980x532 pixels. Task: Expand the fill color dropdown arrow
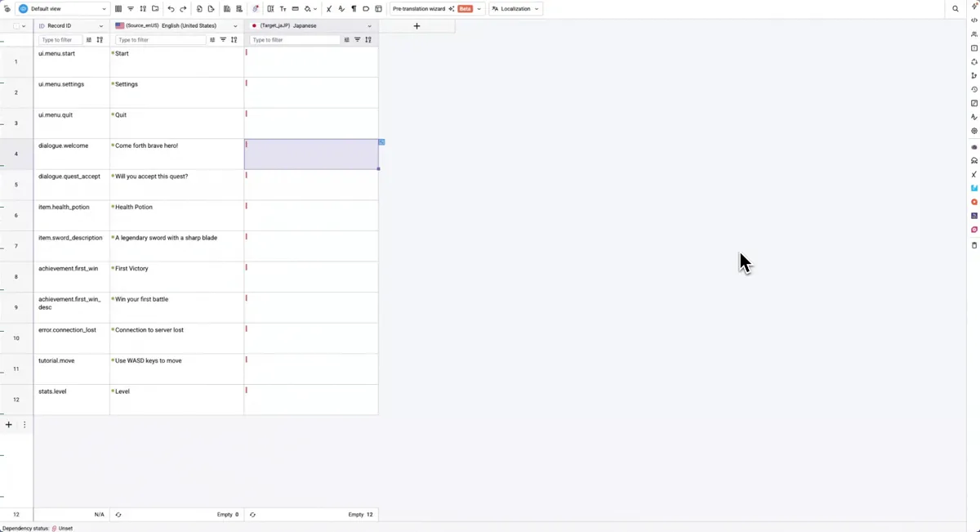tap(315, 9)
